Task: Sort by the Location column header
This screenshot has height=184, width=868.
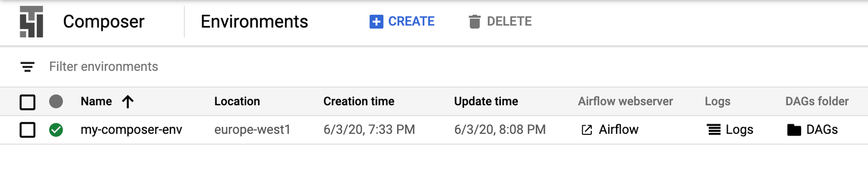Action: click(x=237, y=101)
